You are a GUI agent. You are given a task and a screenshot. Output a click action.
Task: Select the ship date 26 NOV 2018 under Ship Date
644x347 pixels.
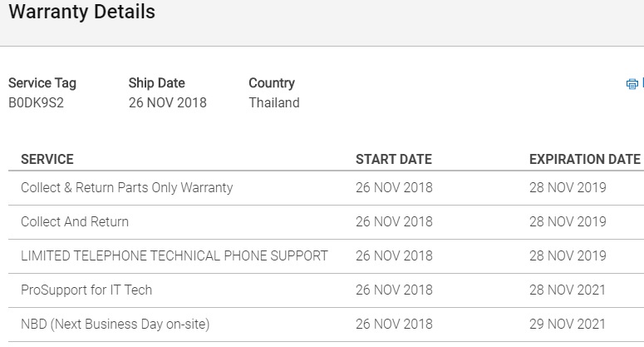[x=168, y=103]
